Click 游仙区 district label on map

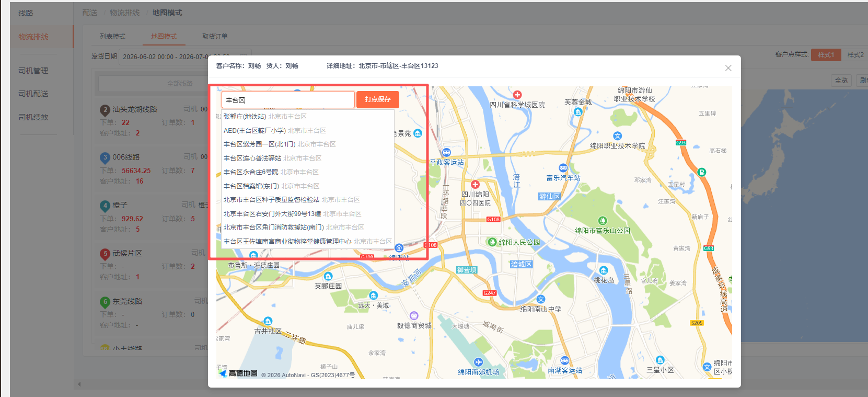(550, 196)
